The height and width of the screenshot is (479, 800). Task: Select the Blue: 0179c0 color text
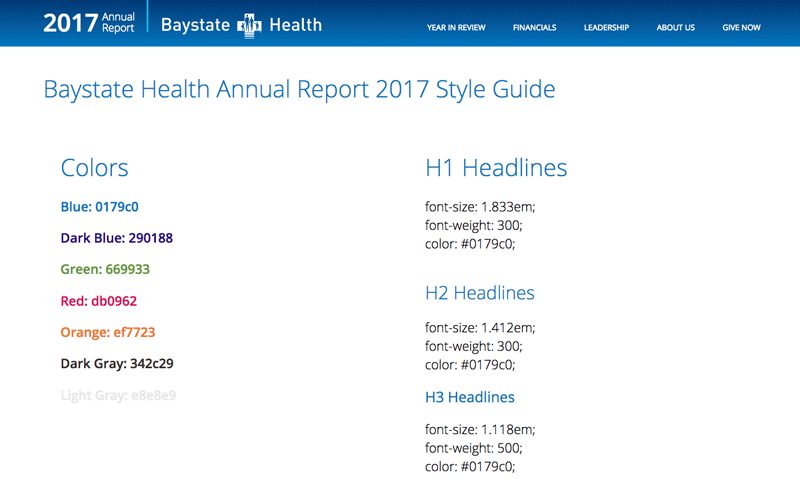pos(99,207)
